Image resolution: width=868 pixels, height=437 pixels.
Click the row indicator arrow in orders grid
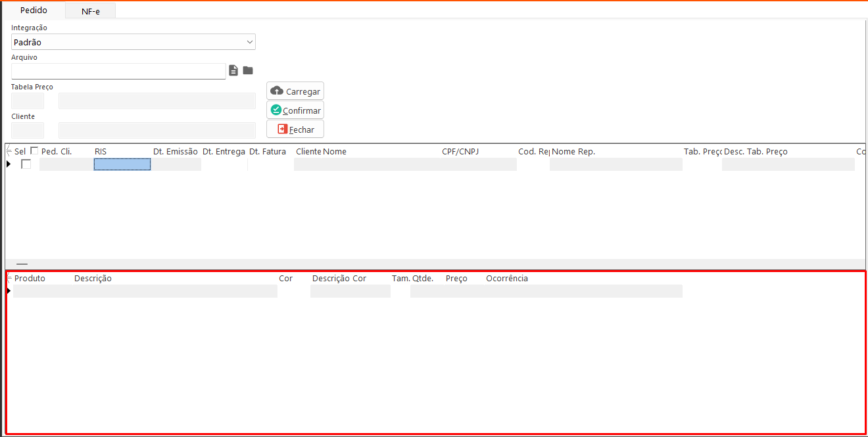point(9,164)
